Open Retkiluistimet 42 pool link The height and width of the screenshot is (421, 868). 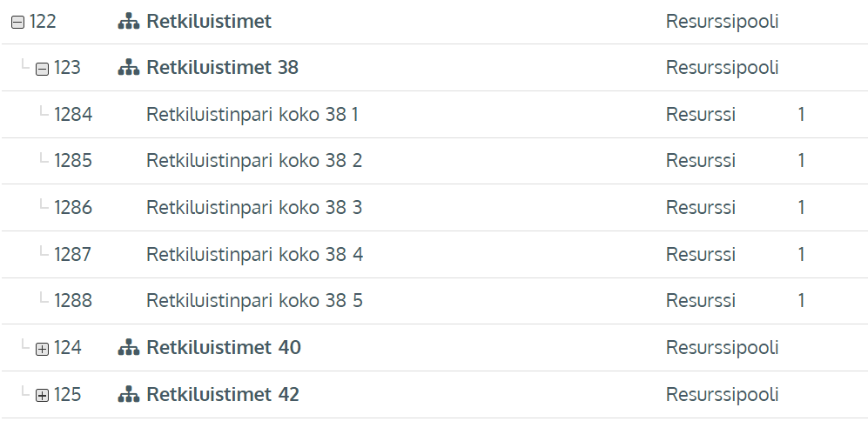(x=223, y=395)
